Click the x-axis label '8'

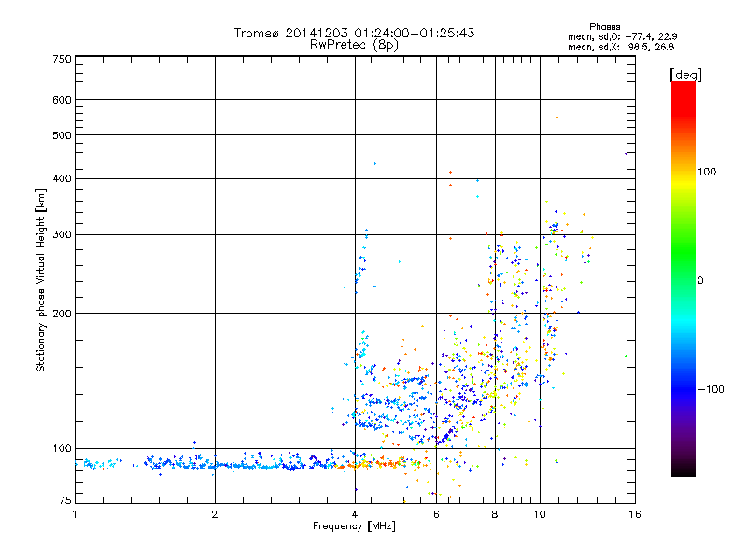pos(495,514)
